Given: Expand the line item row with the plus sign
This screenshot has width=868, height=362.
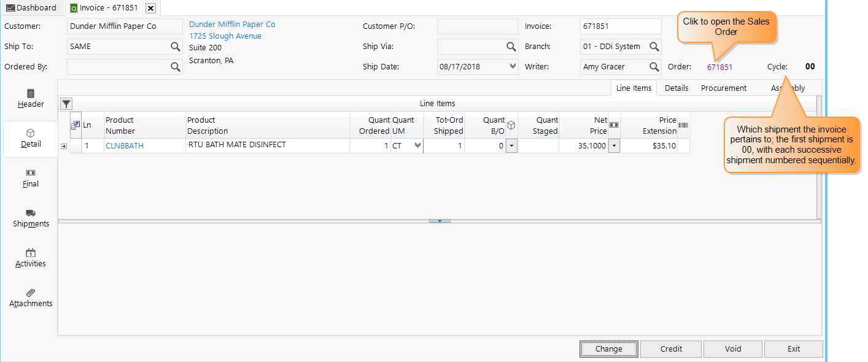Looking at the screenshot, I should pos(64,146).
